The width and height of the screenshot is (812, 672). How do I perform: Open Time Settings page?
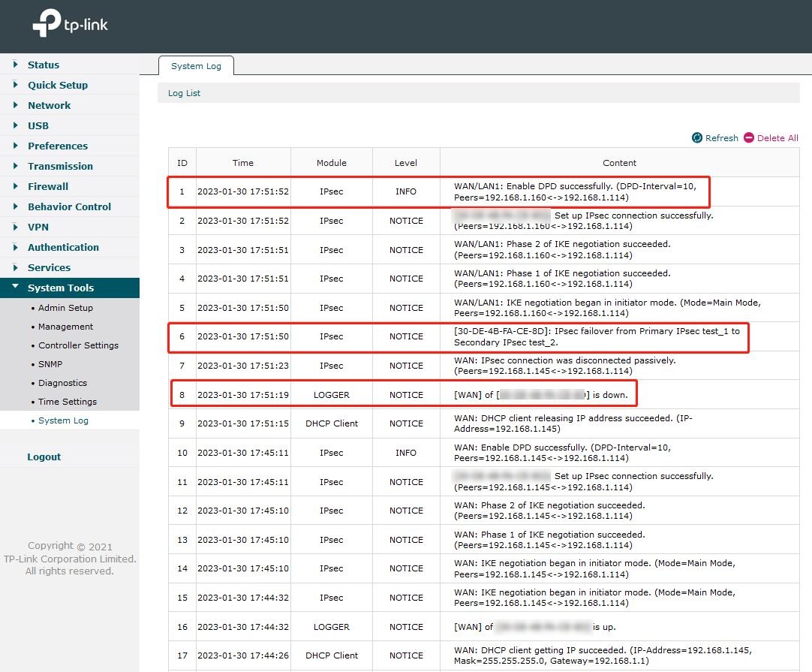(67, 402)
